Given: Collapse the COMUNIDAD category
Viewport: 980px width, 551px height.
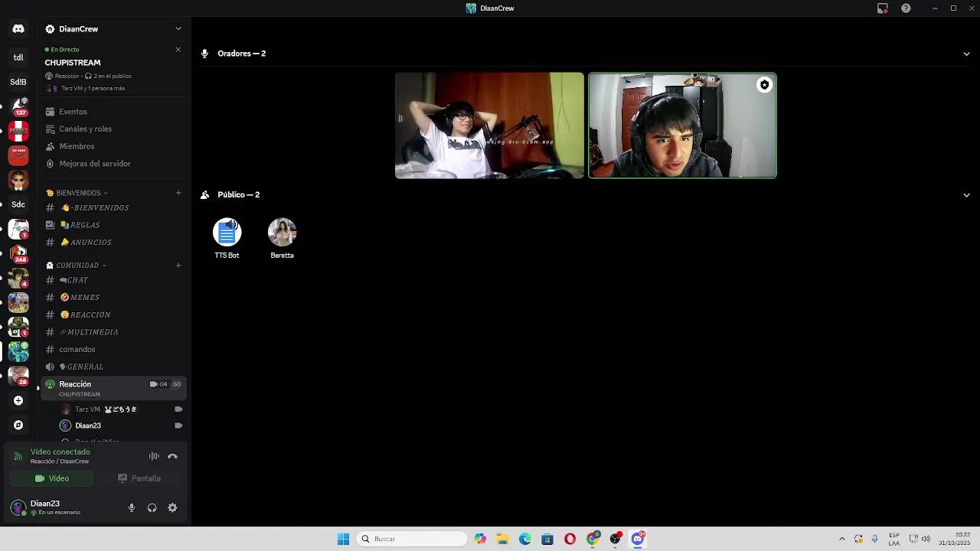Looking at the screenshot, I should tap(77, 266).
